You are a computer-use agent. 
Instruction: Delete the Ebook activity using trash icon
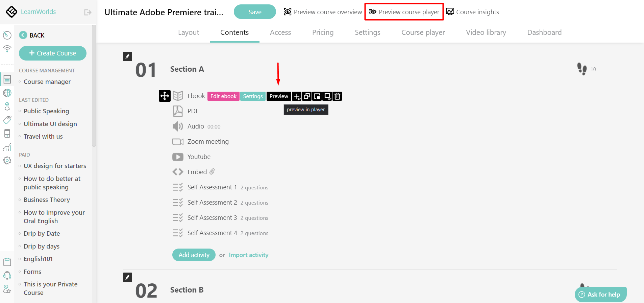337,96
